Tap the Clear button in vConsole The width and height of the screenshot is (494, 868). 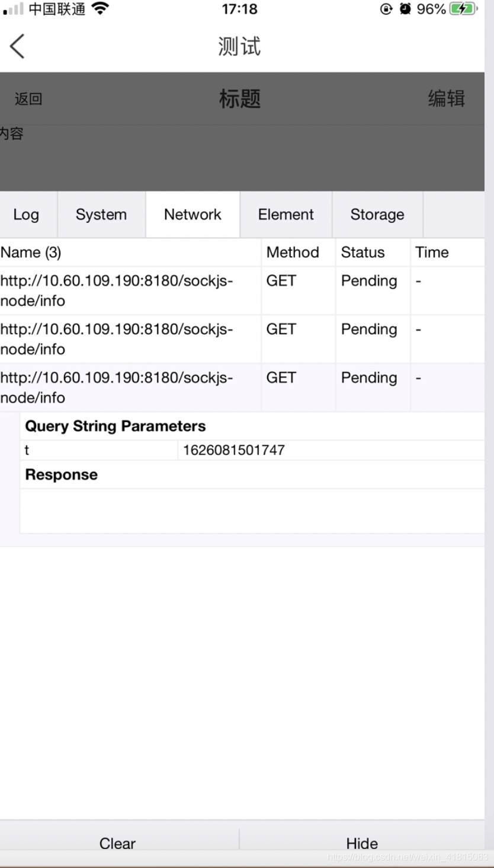click(117, 843)
